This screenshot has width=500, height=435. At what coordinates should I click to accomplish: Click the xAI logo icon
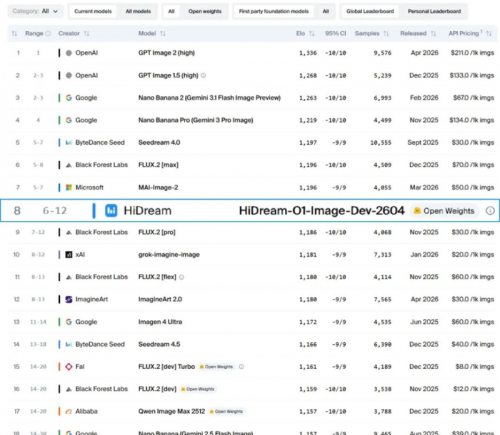pos(69,255)
